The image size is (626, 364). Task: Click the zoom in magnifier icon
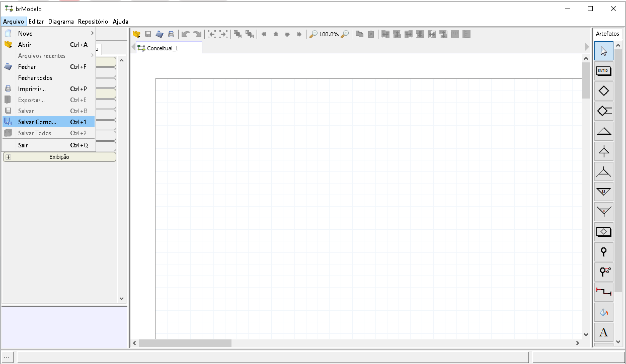coord(345,34)
